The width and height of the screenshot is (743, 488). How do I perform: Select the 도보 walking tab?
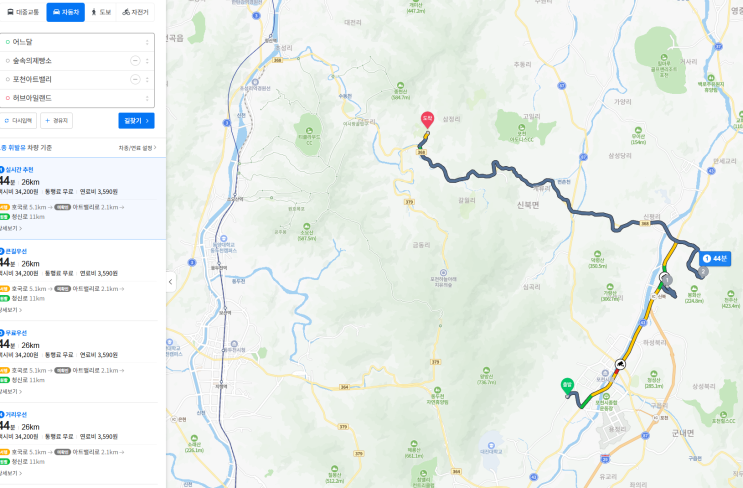[x=101, y=12]
